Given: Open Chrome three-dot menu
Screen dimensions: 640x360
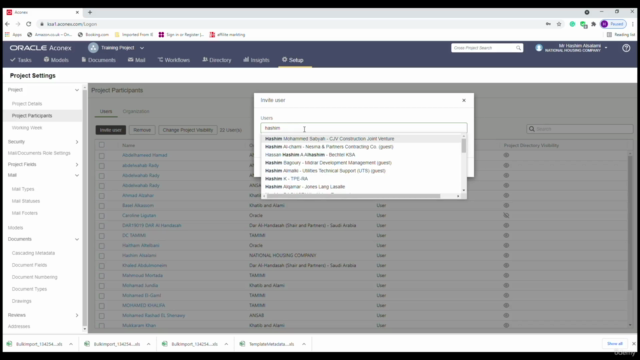Looking at the screenshot, I should (x=633, y=24).
